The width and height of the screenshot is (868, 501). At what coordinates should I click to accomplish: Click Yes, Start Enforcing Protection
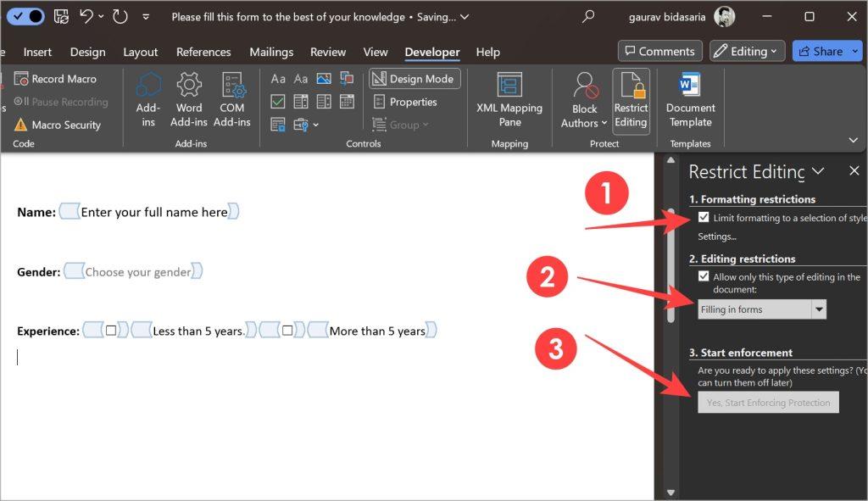point(768,403)
